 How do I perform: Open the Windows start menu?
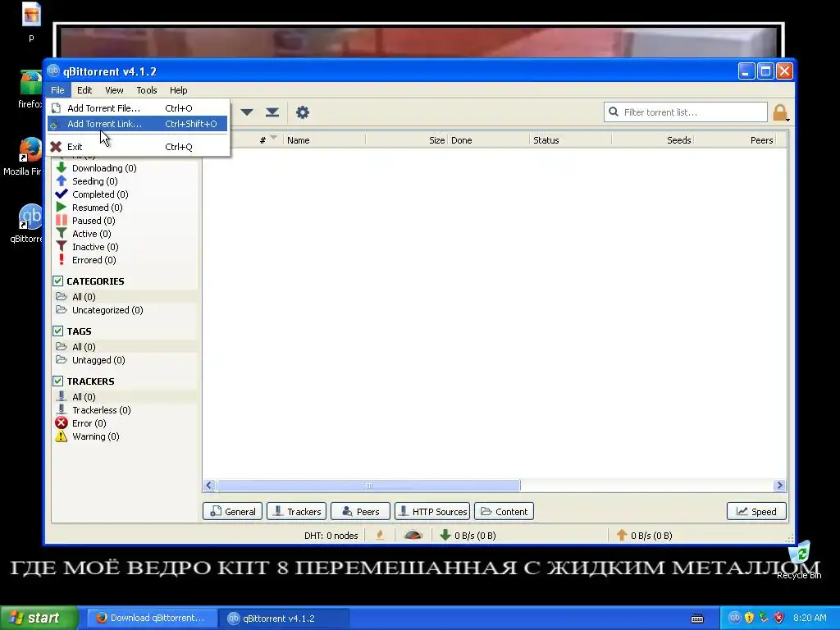pyautogui.click(x=39, y=619)
